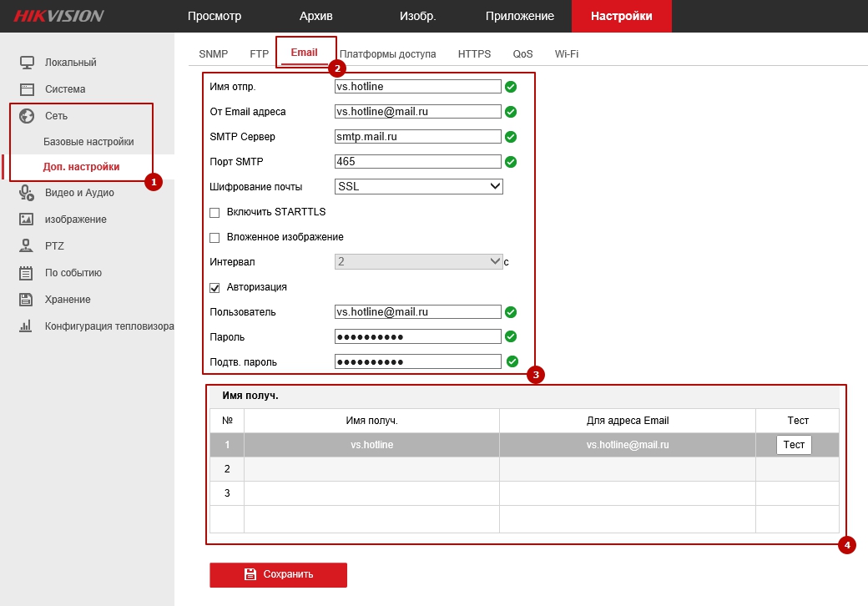The image size is (868, 606).
Task: Click the SMTP server input field
Action: (417, 137)
